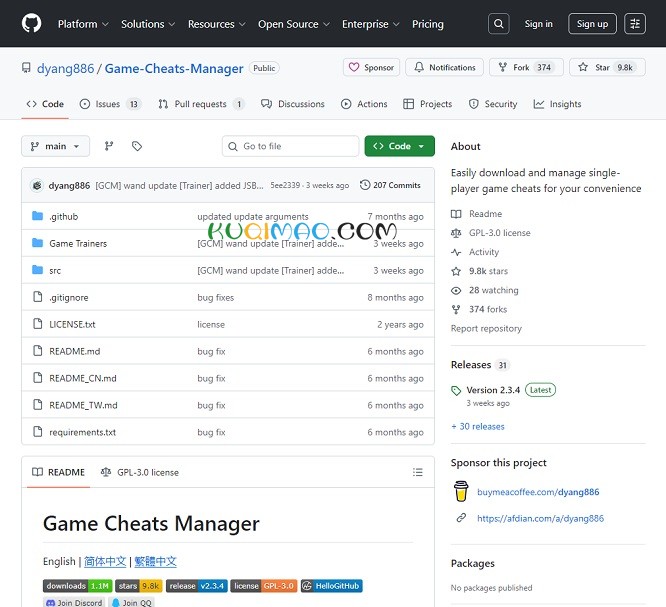Fork the repository via Fork 374 button
This screenshot has height=607, width=666.
526,68
